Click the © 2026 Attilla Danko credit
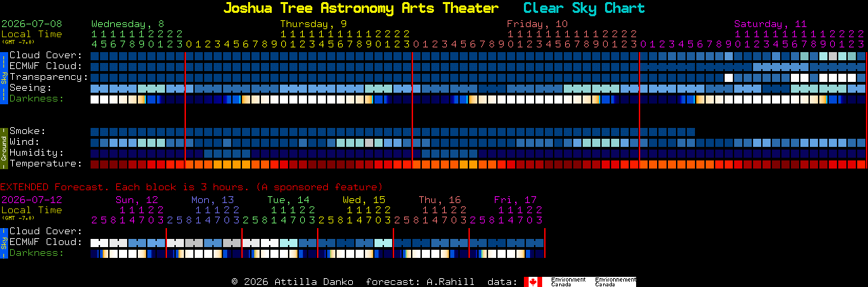The image size is (868, 287). 292,282
